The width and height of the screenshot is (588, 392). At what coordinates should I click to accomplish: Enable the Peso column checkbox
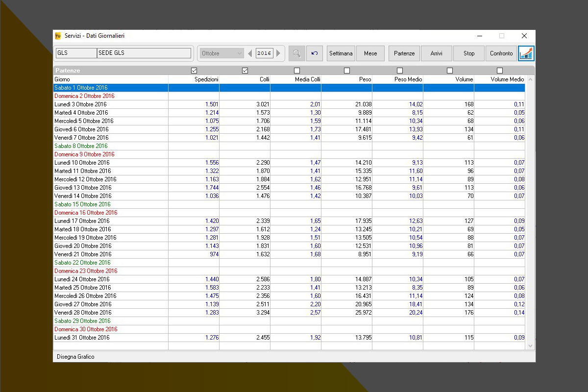347,71
